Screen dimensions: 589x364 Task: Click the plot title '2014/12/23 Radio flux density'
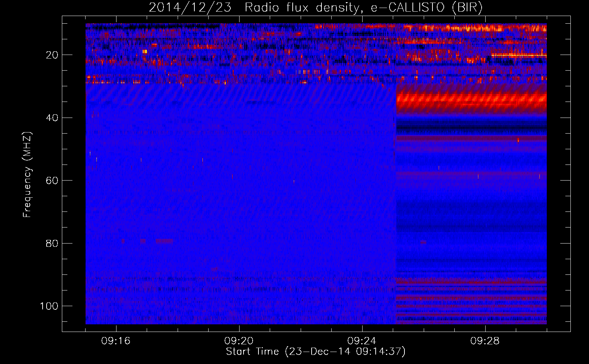(x=316, y=8)
